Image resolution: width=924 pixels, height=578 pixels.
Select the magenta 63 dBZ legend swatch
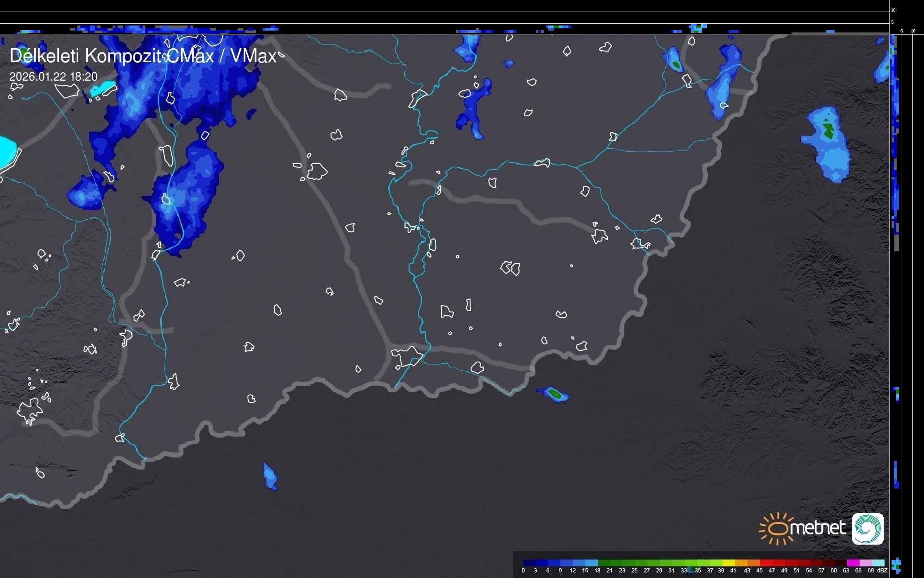click(853, 563)
